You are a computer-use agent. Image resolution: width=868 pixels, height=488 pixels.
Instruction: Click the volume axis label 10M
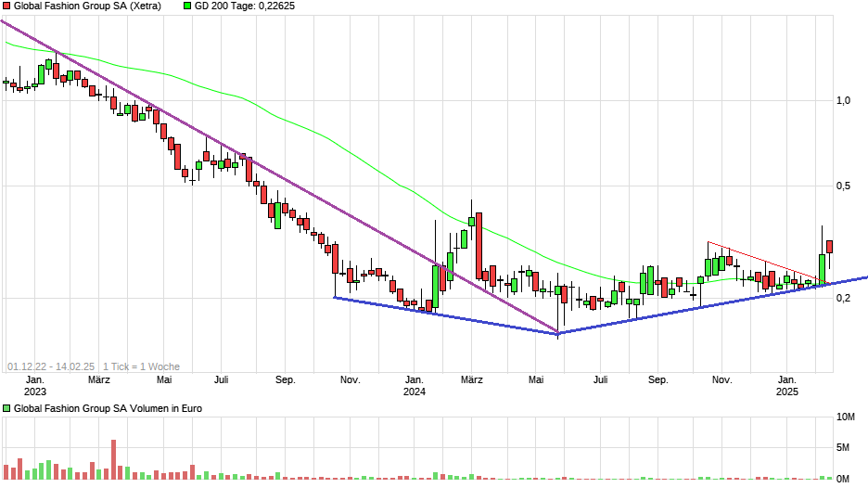[x=846, y=417]
